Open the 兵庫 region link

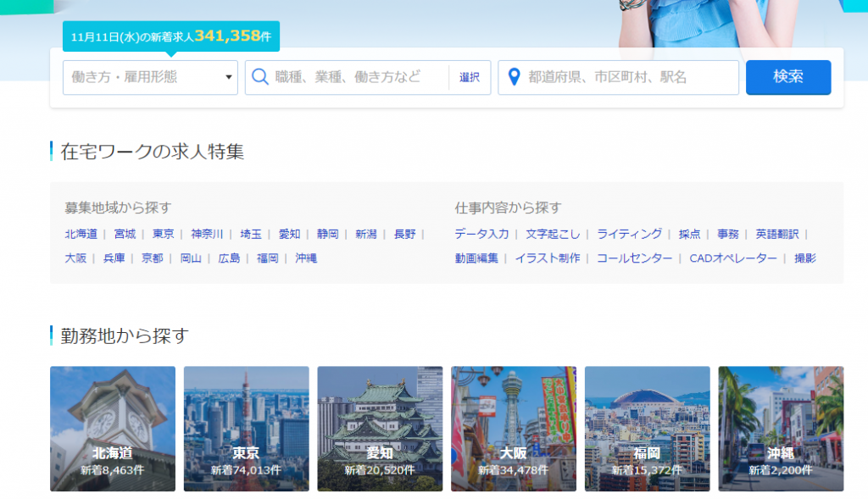[114, 258]
